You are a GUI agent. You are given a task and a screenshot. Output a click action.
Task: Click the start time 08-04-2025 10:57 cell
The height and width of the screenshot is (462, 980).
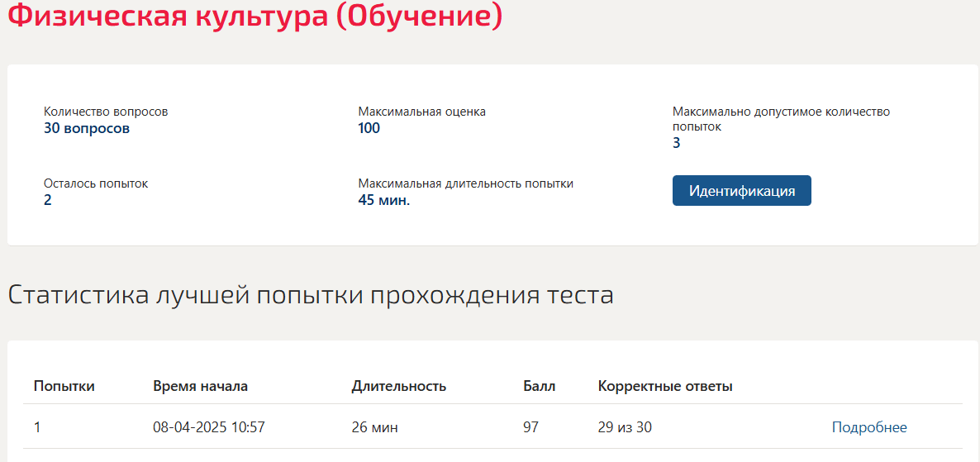click(209, 427)
